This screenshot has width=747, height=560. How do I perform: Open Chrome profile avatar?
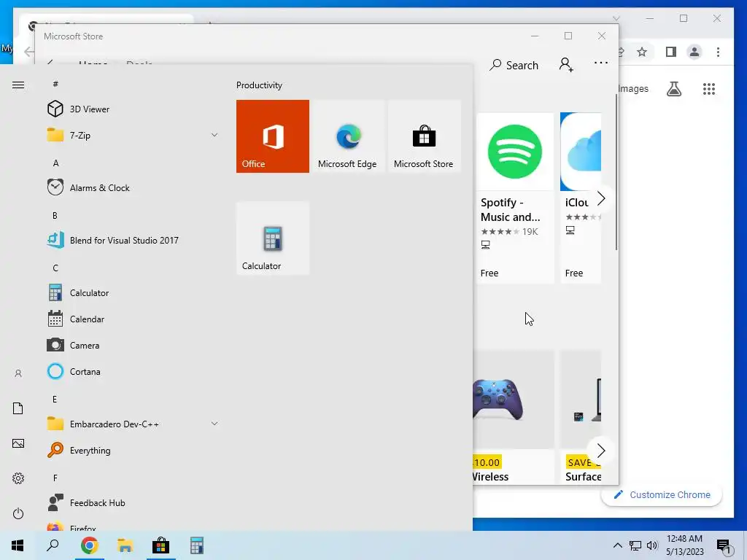pyautogui.click(x=694, y=52)
